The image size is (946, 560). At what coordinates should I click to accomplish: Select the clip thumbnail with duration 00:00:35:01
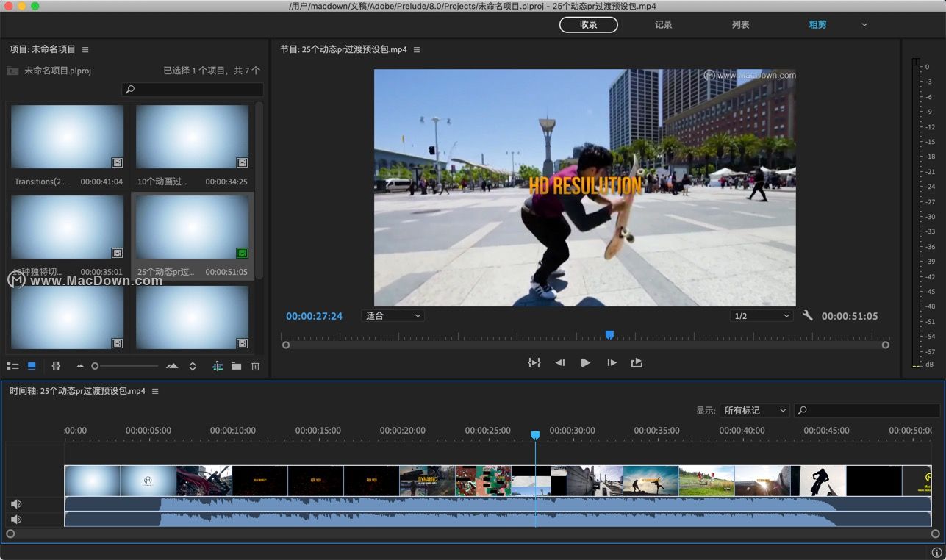(x=67, y=227)
